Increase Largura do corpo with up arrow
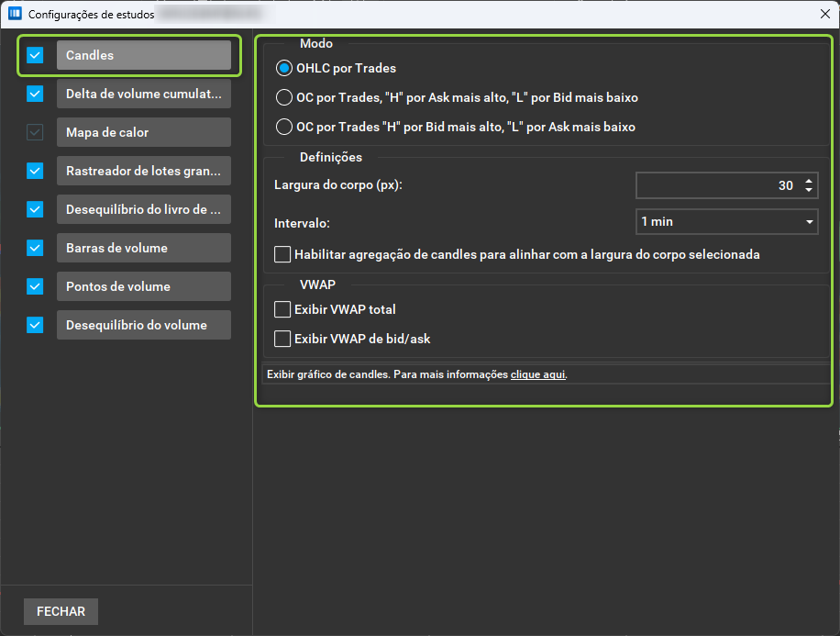840x636 pixels. click(809, 181)
